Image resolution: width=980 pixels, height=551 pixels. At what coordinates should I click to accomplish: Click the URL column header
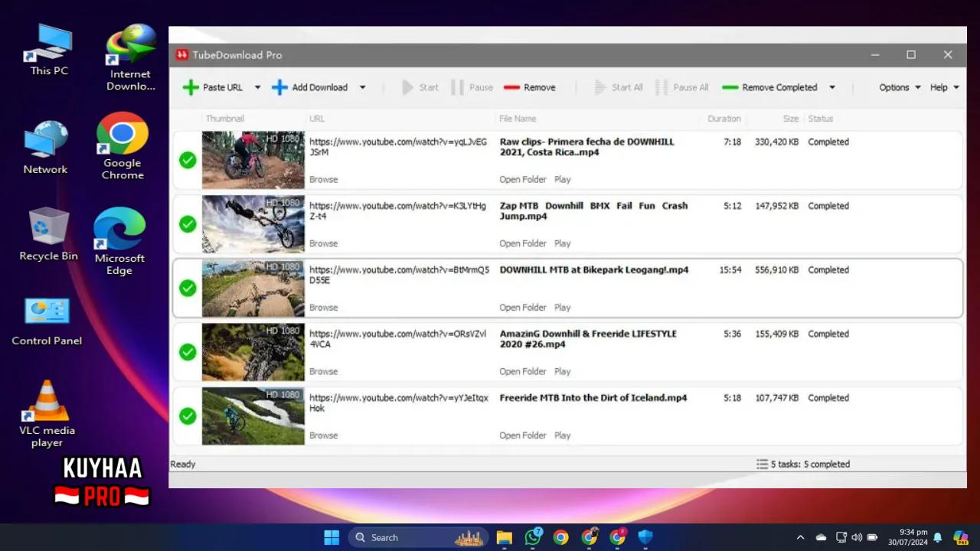click(x=317, y=119)
